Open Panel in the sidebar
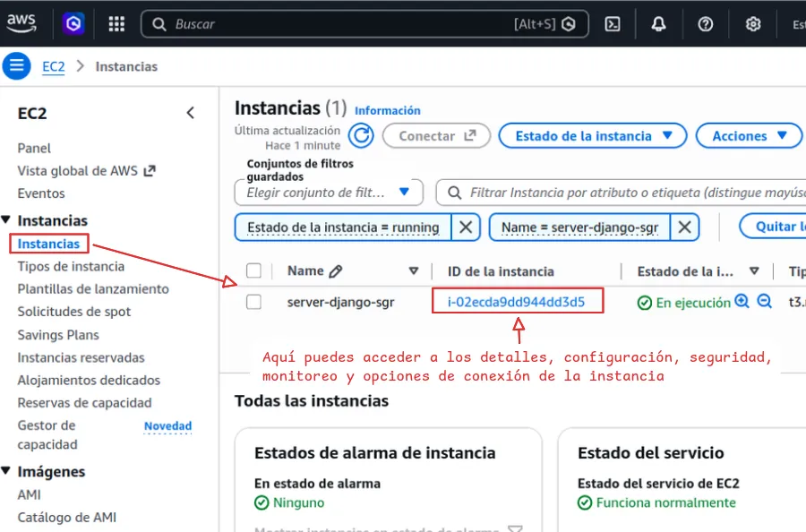The height and width of the screenshot is (532, 806). (34, 148)
